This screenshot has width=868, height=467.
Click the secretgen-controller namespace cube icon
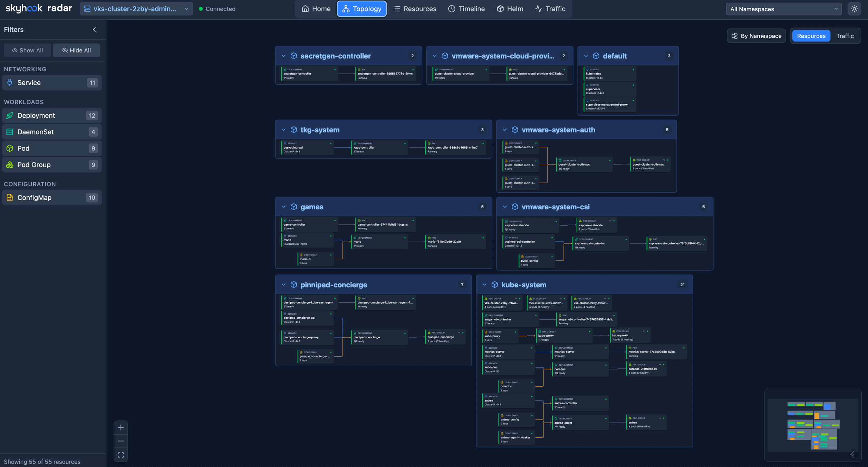click(293, 56)
